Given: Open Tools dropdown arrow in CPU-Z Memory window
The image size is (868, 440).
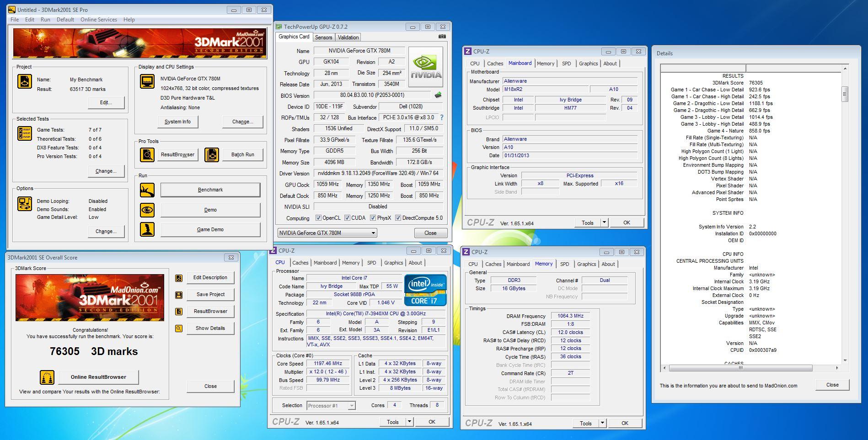Looking at the screenshot, I should pos(602,423).
